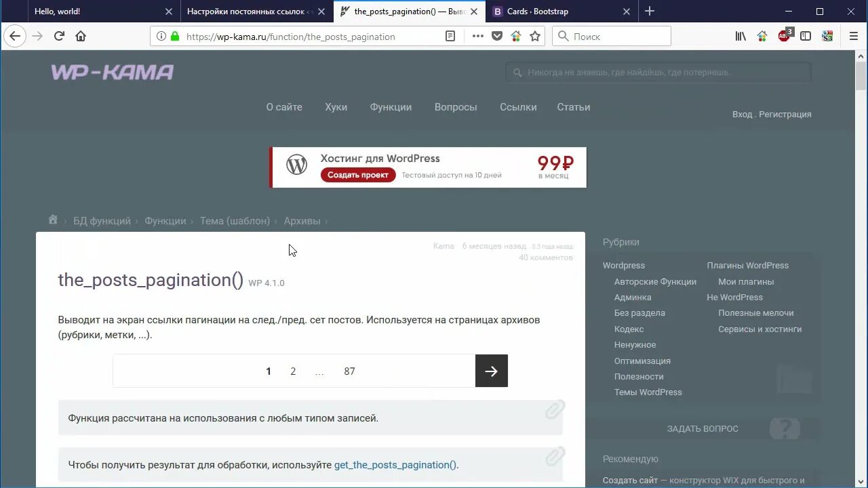Click the Создать проект banner button
The height and width of the screenshot is (488, 868).
point(358,175)
